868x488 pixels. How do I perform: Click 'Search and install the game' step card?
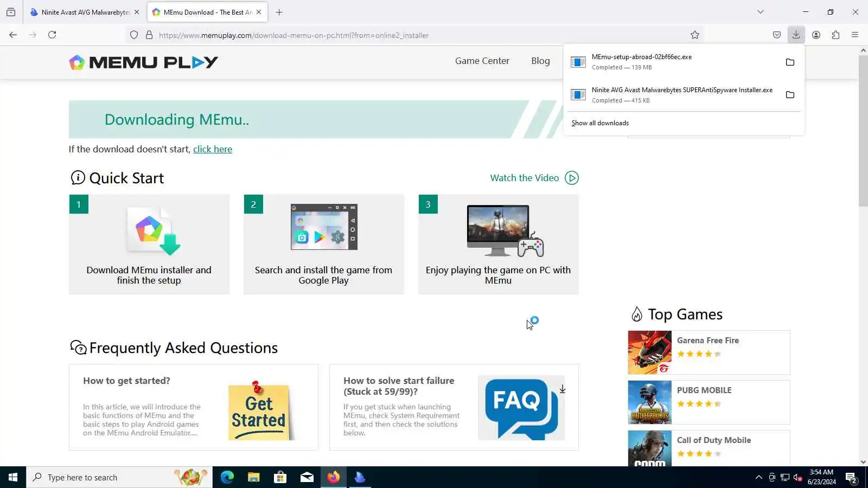(x=324, y=245)
